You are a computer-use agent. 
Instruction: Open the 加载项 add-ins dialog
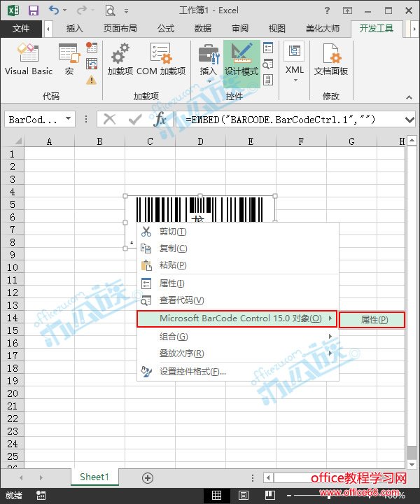pos(120,59)
